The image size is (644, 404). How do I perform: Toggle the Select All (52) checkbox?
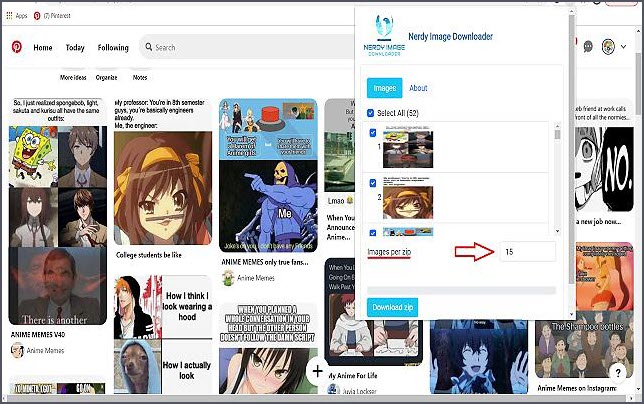click(370, 113)
